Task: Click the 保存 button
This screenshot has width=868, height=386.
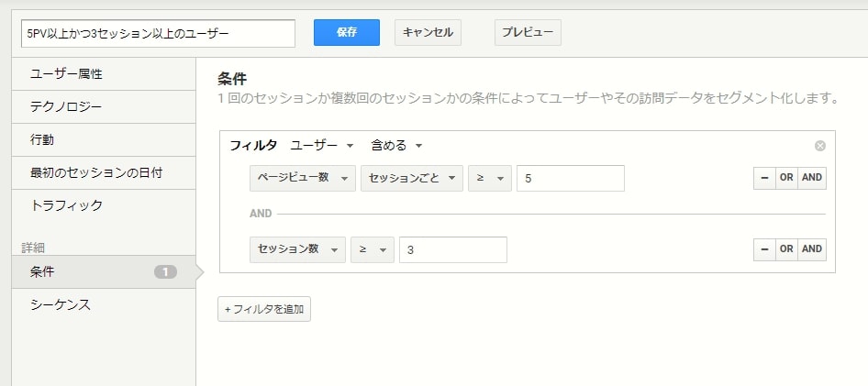Action: pyautogui.click(x=347, y=33)
